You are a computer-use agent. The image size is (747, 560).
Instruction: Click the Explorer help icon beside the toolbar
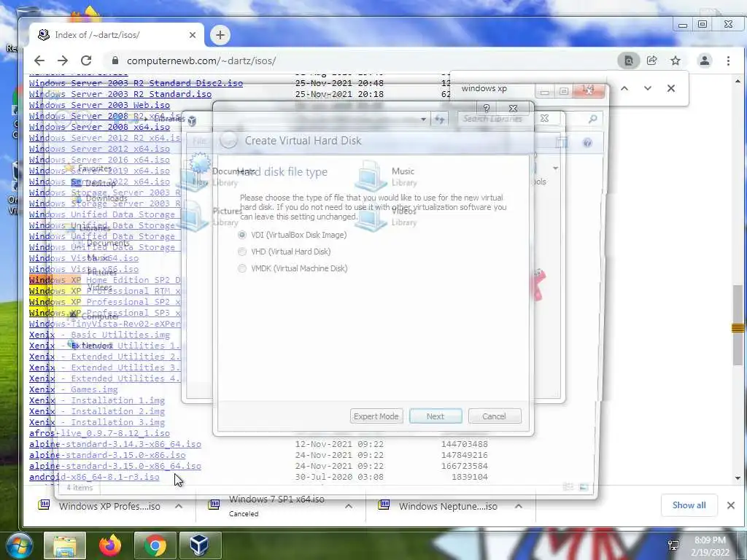pos(587,142)
